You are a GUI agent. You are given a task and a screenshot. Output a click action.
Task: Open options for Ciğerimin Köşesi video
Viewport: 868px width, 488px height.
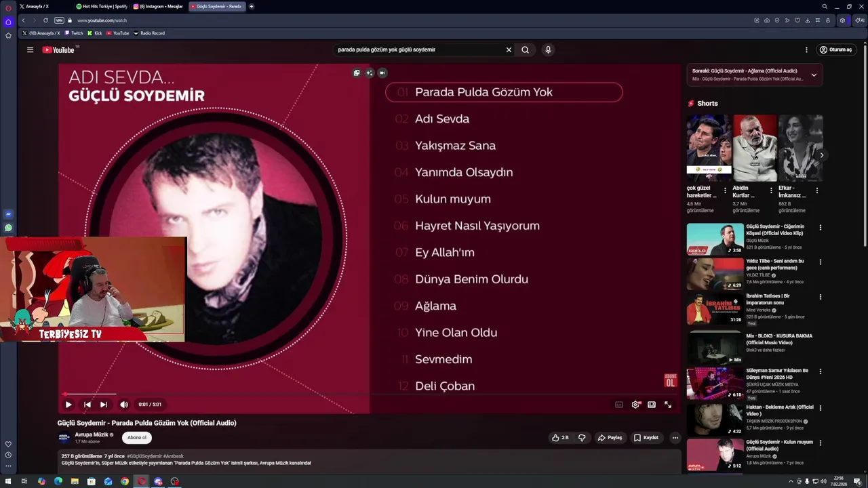point(821,228)
